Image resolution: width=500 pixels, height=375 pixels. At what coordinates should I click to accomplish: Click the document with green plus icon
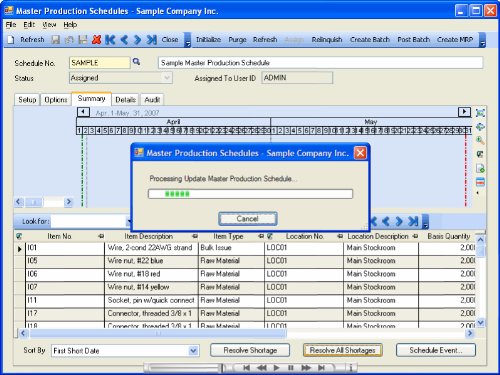(x=480, y=168)
